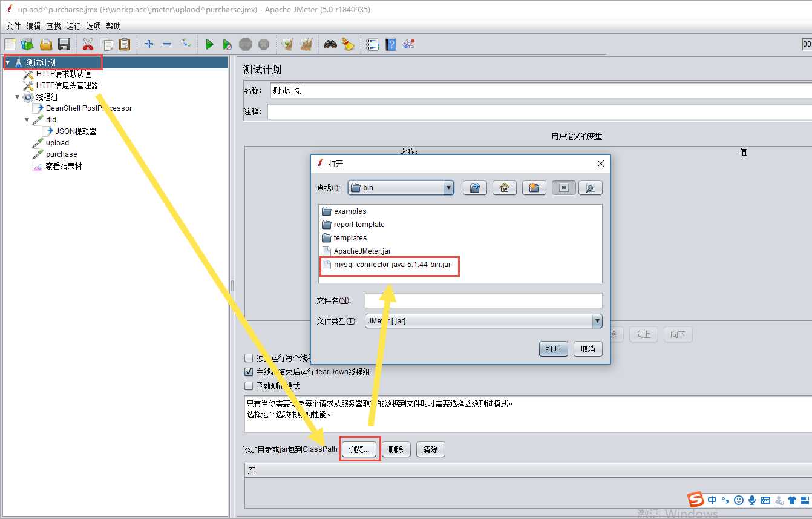
Task: Click the 向下 button
Action: click(x=678, y=334)
